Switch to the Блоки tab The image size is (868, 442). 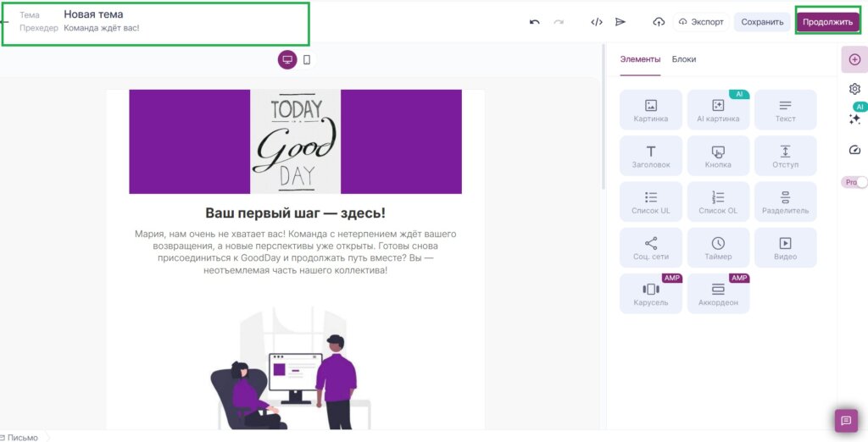684,59
